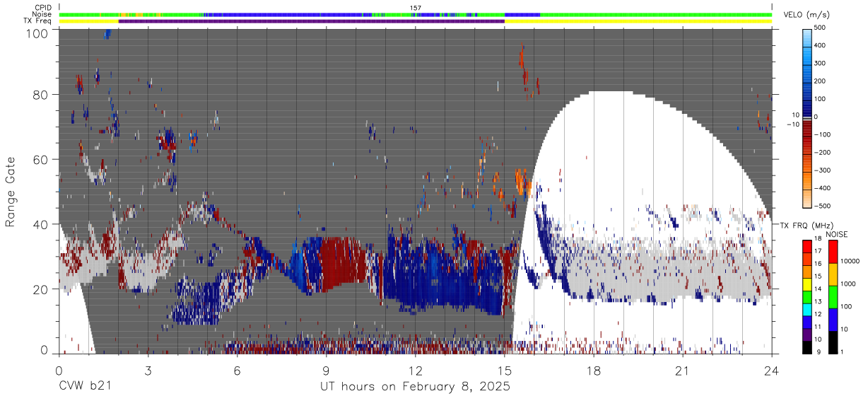Viewport: 868px width, 401px height.
Task: Click the 14 MHz frequency legend label
Action: (x=819, y=288)
